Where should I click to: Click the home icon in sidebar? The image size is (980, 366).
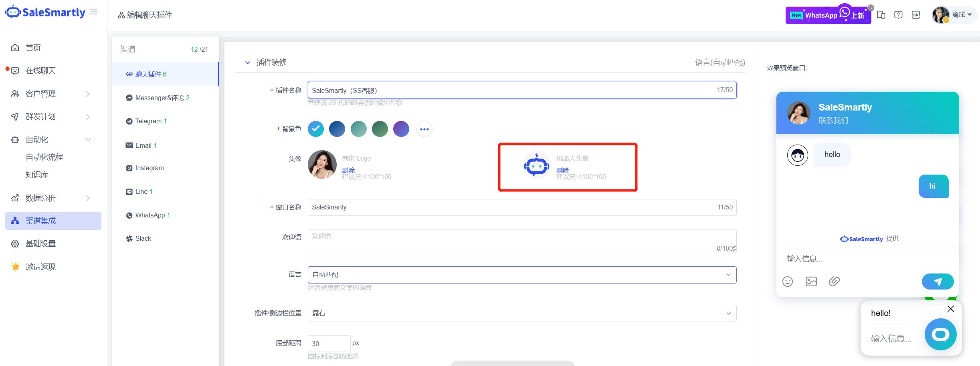tap(15, 48)
